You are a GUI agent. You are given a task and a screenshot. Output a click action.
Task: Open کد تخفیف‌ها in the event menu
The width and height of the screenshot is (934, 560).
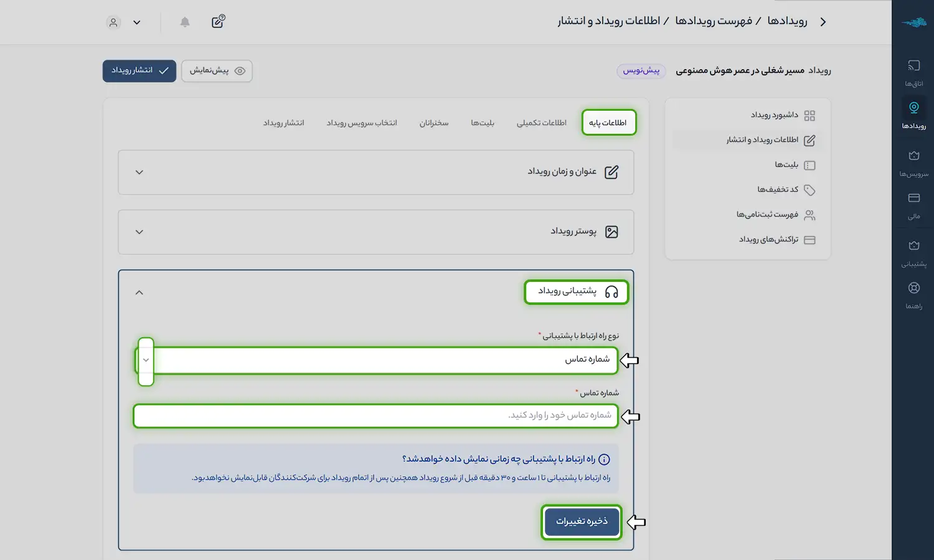(778, 190)
